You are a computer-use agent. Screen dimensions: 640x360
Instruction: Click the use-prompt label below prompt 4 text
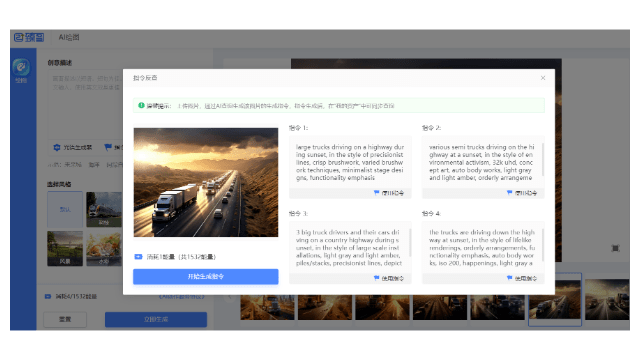[526, 278]
